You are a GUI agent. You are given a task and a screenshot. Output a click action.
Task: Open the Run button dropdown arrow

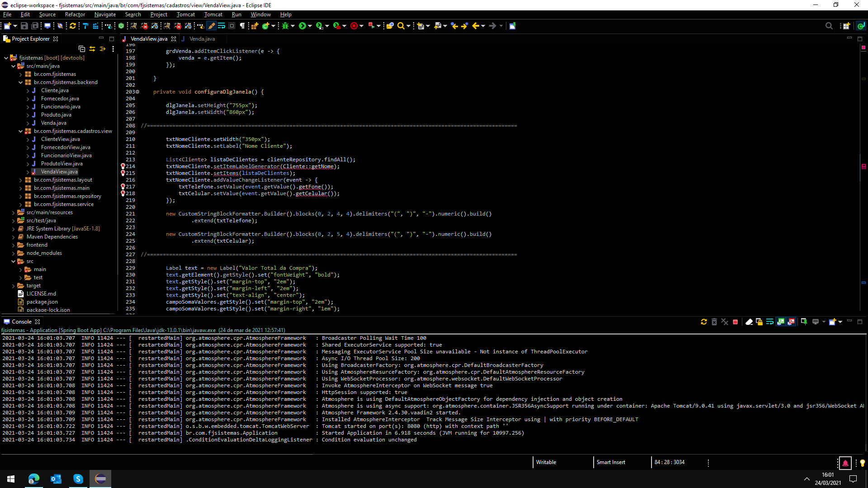tap(310, 26)
